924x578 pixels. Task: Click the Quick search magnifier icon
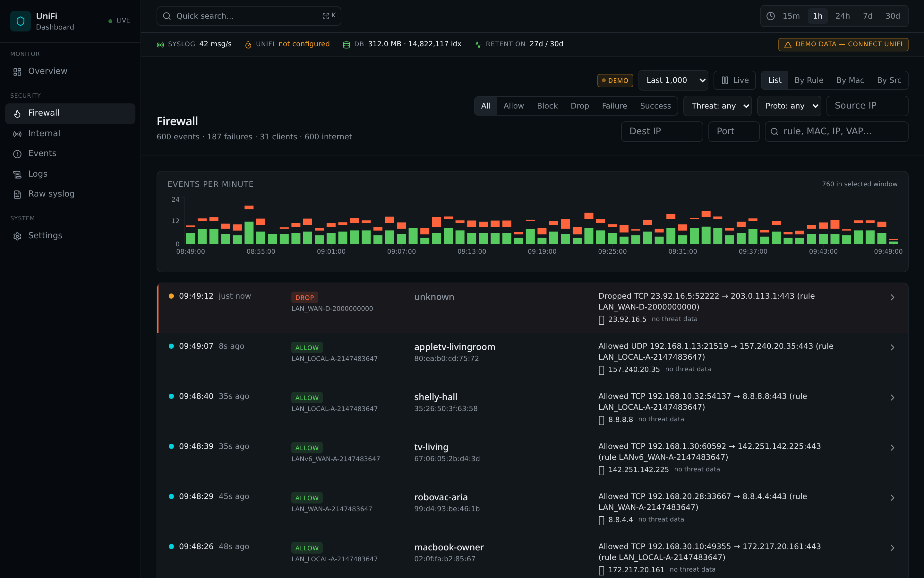point(167,16)
